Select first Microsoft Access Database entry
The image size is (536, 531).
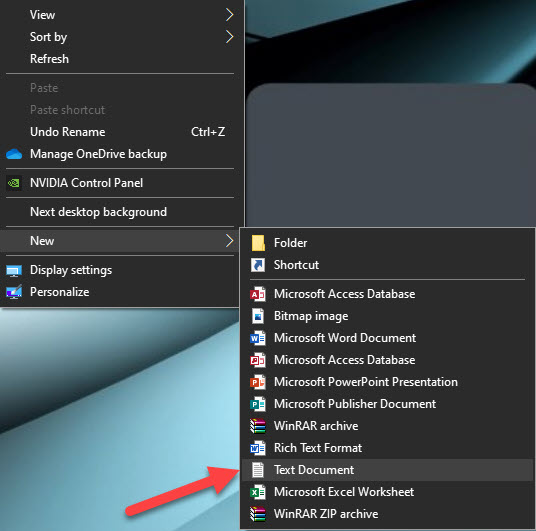pos(387,294)
